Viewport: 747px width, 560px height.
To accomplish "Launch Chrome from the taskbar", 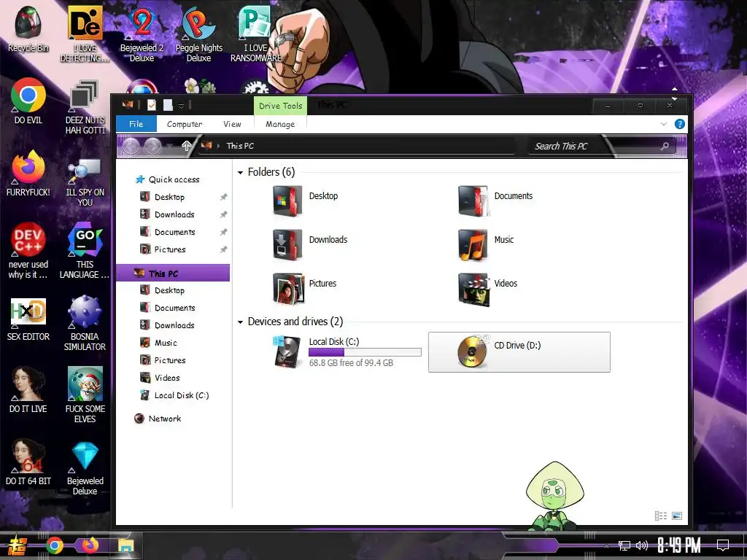I will coord(55,545).
